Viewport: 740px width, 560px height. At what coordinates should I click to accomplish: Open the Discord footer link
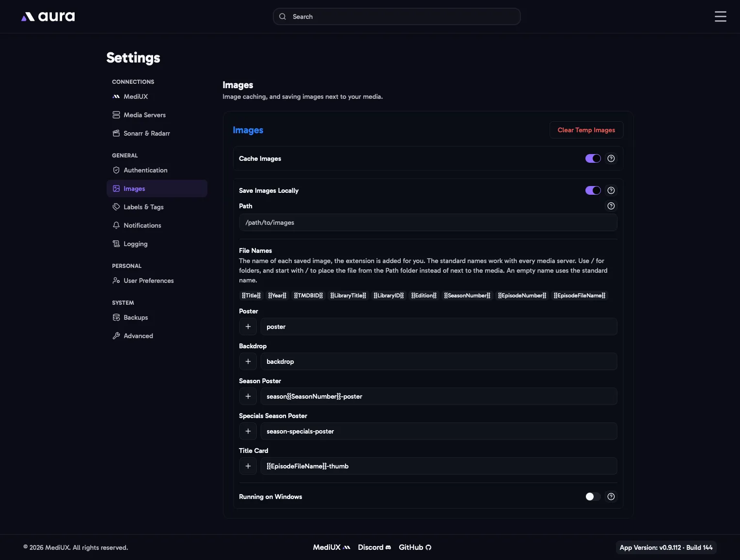click(374, 547)
